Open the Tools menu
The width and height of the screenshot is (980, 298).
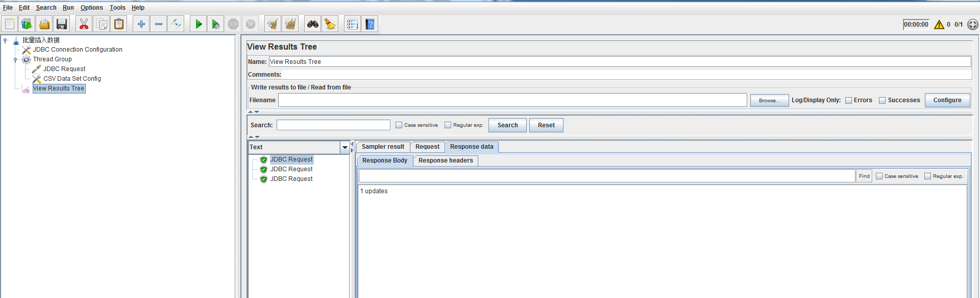(x=117, y=8)
